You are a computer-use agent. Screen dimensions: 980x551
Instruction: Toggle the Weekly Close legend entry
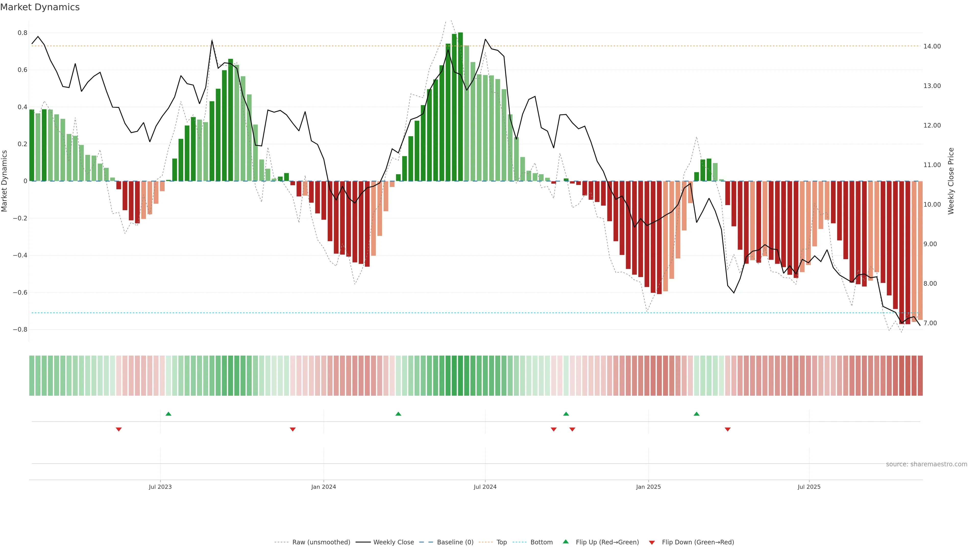point(393,542)
